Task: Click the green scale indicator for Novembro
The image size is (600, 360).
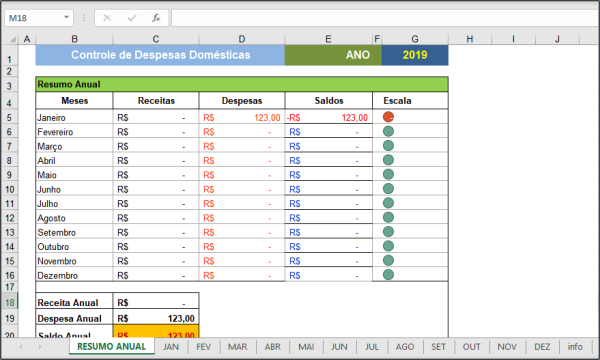Action: click(388, 261)
